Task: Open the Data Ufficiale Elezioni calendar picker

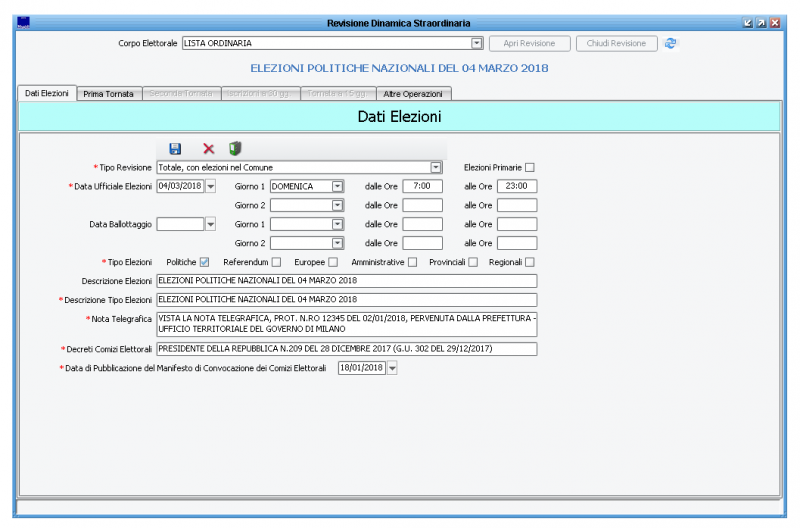Action: [x=211, y=186]
